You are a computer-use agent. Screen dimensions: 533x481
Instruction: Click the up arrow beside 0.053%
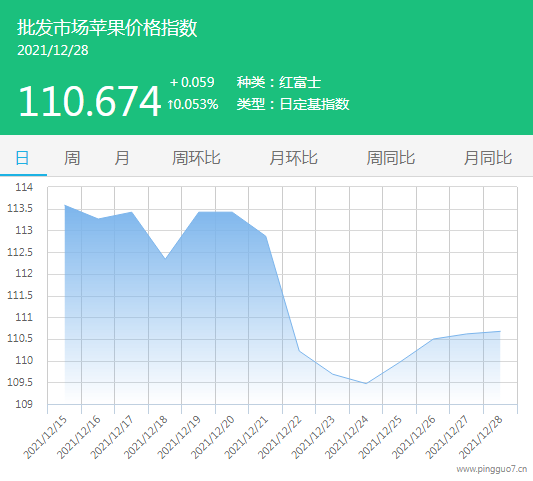[x=170, y=104]
